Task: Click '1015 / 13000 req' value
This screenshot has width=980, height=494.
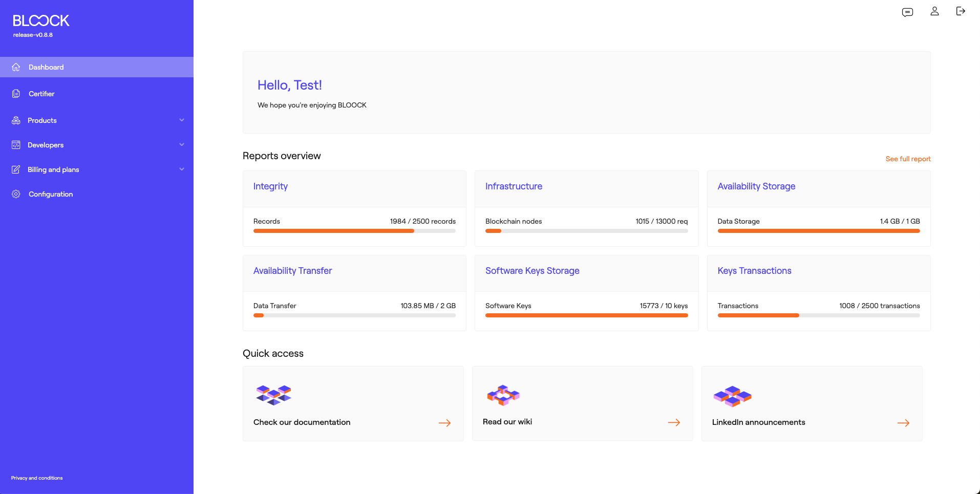Action: tap(662, 221)
